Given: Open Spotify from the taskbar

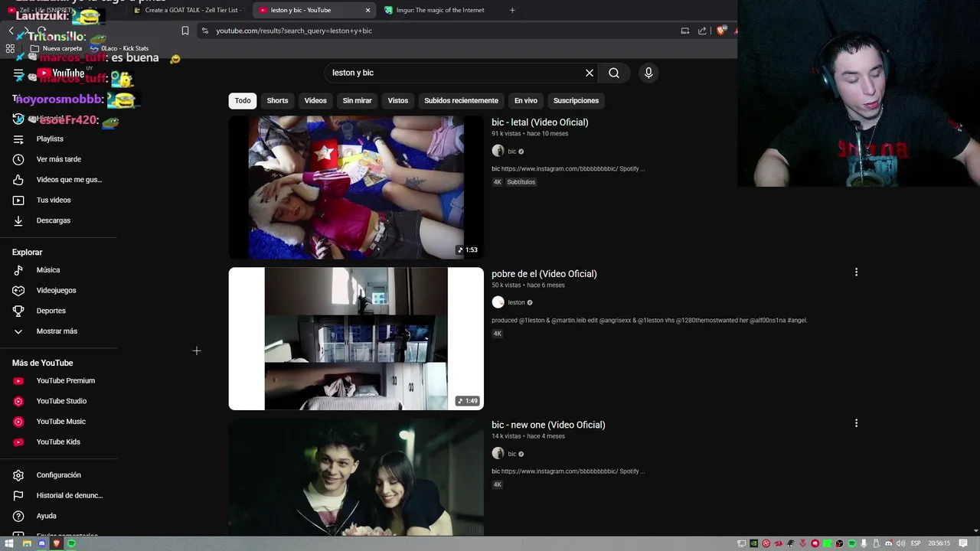Looking at the screenshot, I should 71,543.
